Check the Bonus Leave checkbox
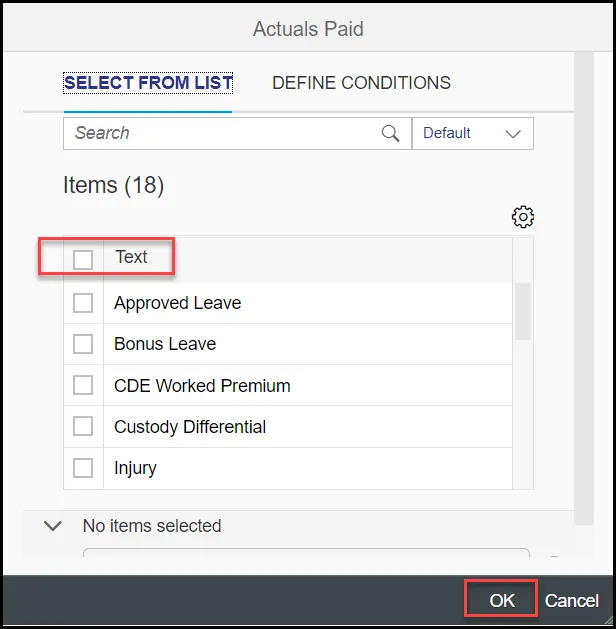The image size is (616, 629). coord(83,344)
